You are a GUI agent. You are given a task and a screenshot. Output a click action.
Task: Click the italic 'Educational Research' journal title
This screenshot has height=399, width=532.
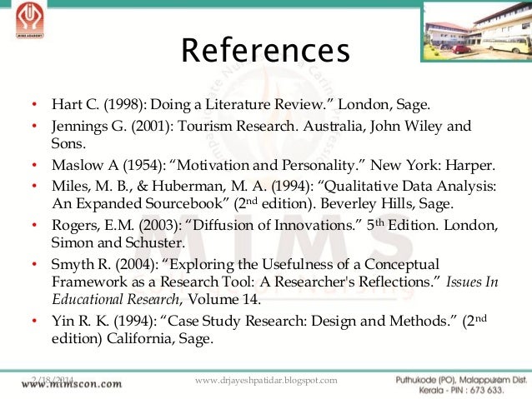115,299
